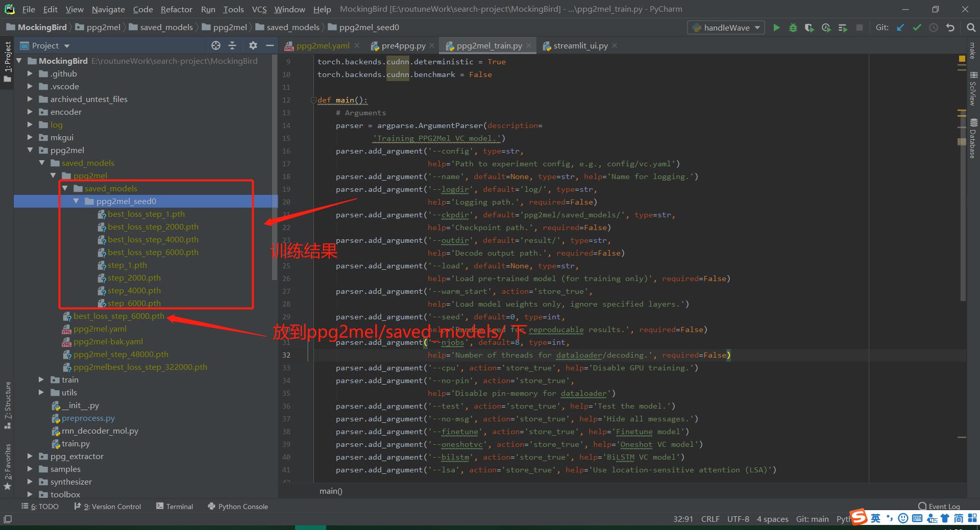
Task: Click the CRLF line separator setting
Action: coord(710,519)
